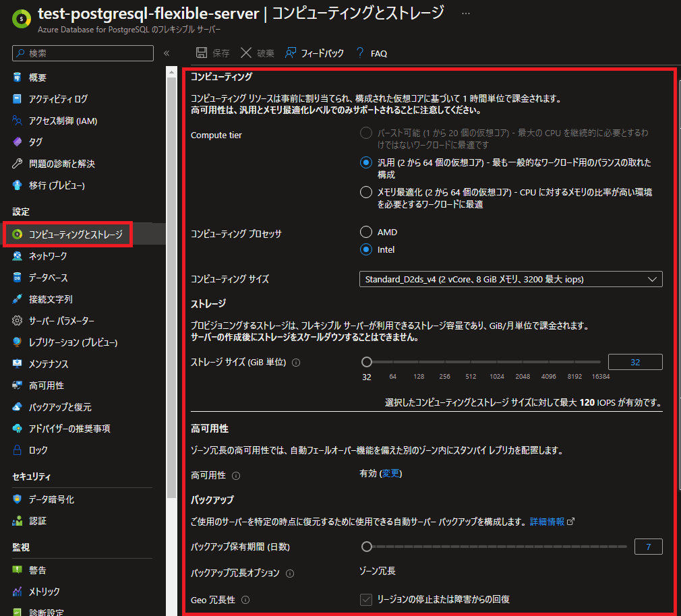This screenshot has height=616, width=681.
Task: Choose the Intel processor radio button
Action: (x=366, y=249)
